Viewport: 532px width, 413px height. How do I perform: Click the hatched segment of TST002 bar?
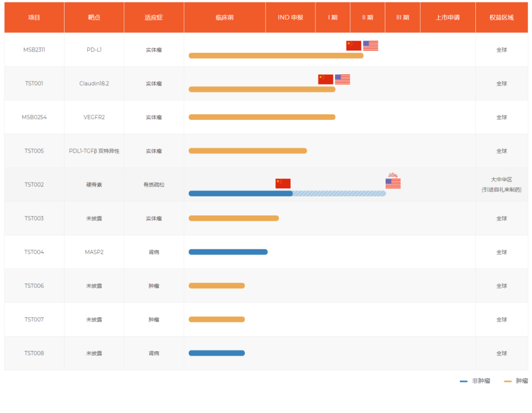(339, 193)
